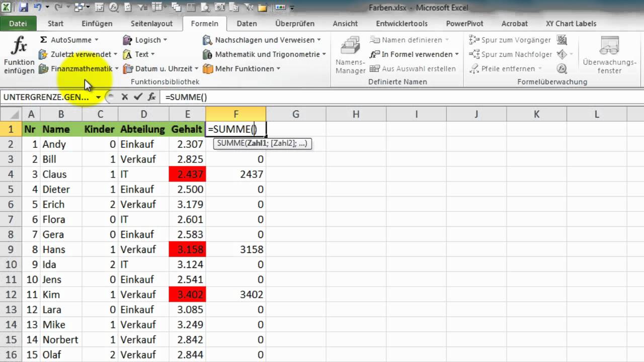Click Pfeile entfernen
The image size is (644, 362).
tap(506, 69)
